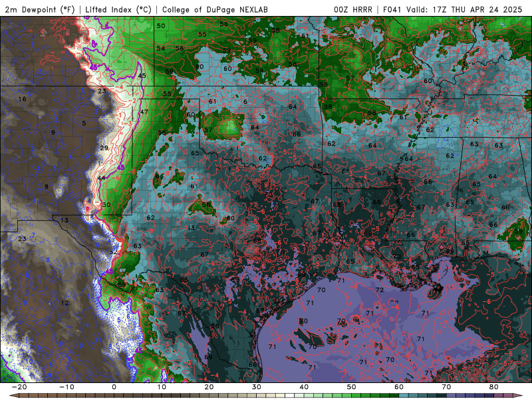This screenshot has width=532, height=399.
Task: Click the 0 label on the color scale
Action: click(x=114, y=387)
